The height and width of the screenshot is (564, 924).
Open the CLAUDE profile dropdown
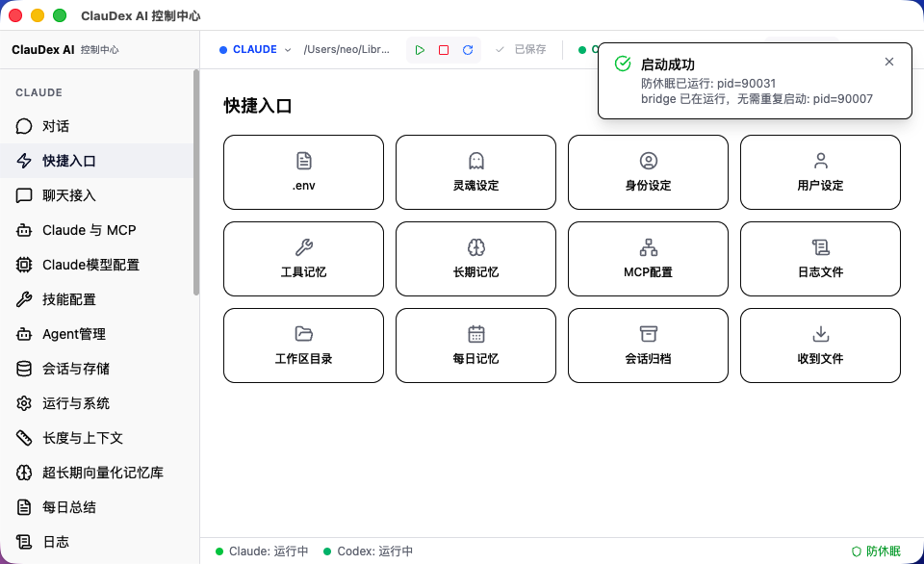255,49
